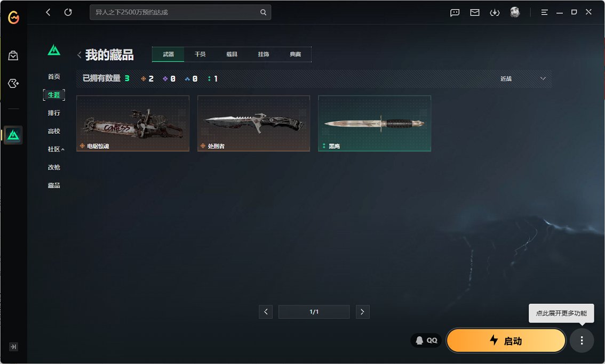This screenshot has width=605, height=364.
Task: Expand the 社区 navigation item
Action: click(x=55, y=149)
